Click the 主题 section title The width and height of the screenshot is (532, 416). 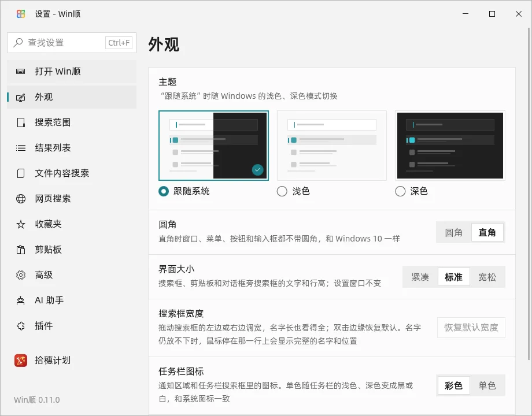[x=168, y=82]
